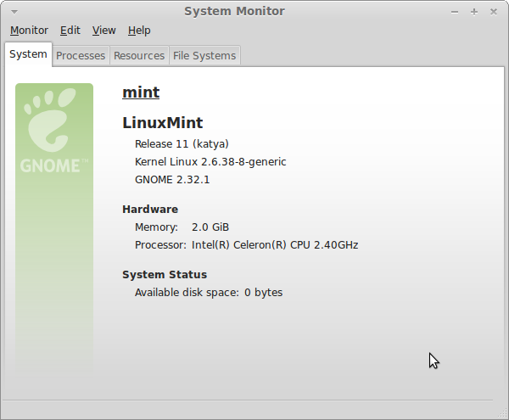Click the '2.0 GiB' memory value
Screen dimensions: 509x420
(210, 227)
